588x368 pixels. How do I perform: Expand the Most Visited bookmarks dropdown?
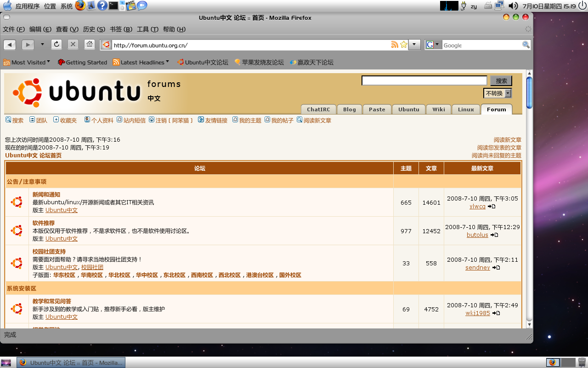48,62
